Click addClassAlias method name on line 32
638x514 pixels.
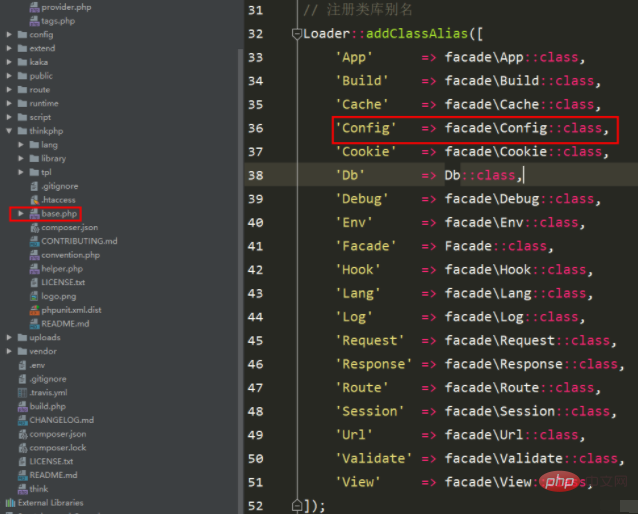tap(417, 34)
